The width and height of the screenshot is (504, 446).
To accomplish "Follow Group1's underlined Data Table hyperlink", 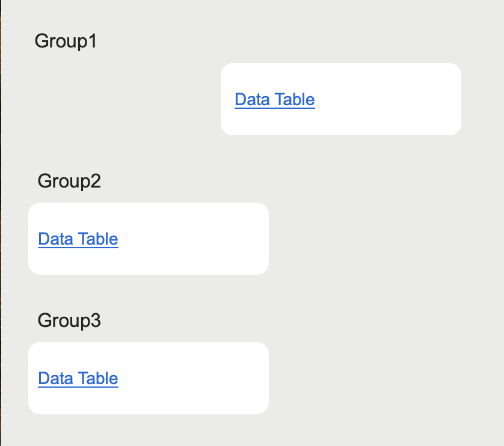I will [274, 99].
